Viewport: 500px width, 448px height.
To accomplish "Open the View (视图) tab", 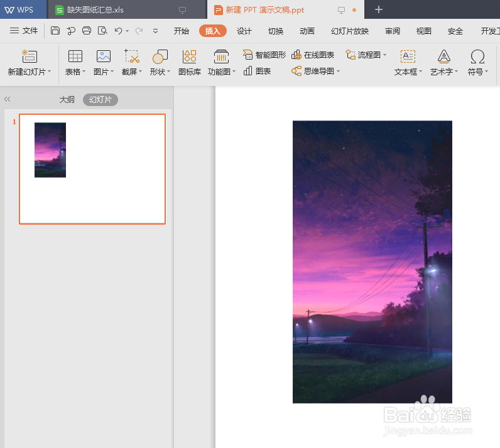I will click(x=424, y=31).
